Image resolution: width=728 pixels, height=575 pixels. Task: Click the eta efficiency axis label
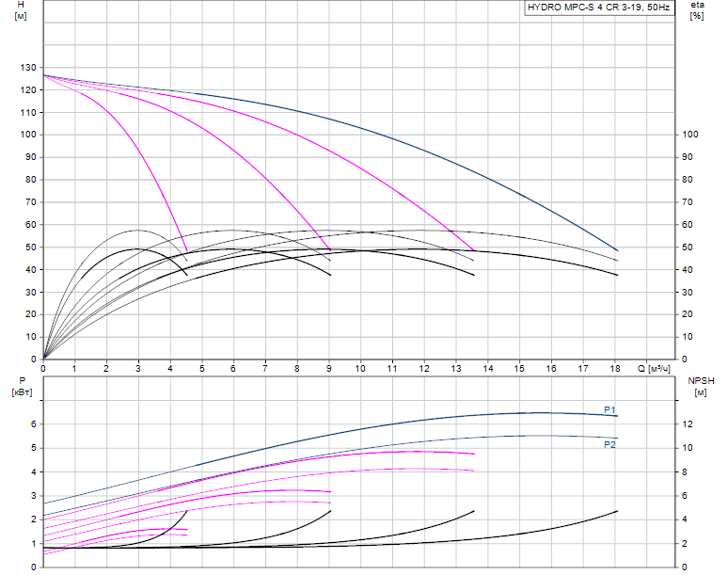pos(697,6)
